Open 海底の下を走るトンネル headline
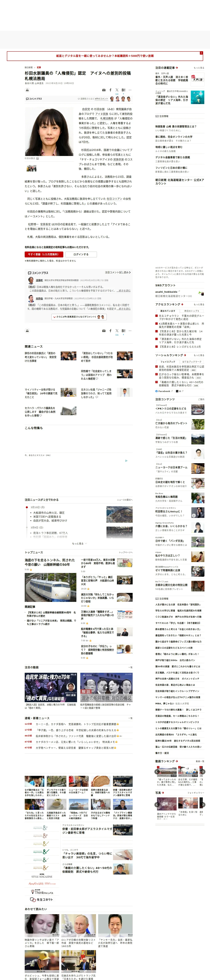 pos(50,562)
